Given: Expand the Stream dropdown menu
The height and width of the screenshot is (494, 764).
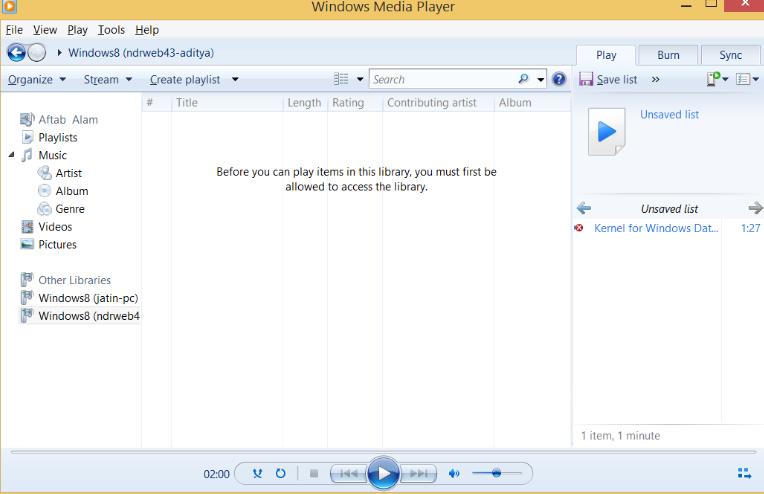Looking at the screenshot, I should pyautogui.click(x=108, y=79).
